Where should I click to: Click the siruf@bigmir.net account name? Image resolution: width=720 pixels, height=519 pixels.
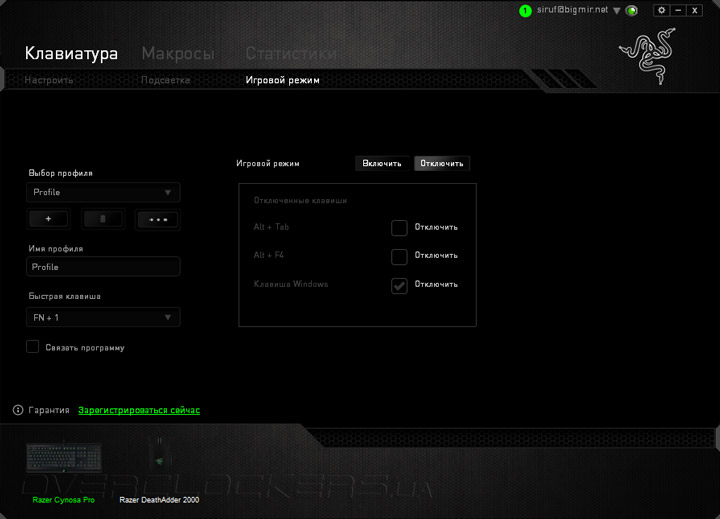[x=573, y=10]
